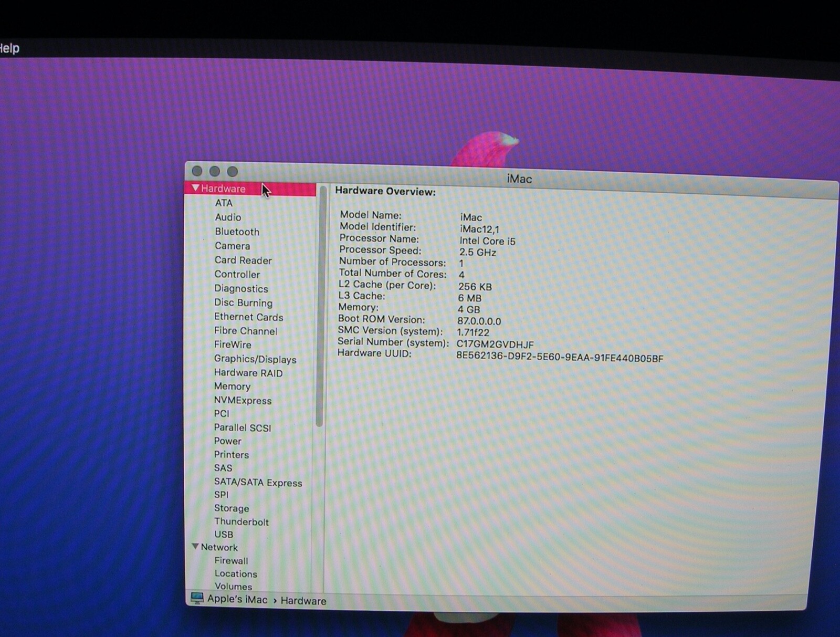This screenshot has height=637, width=840.
Task: Collapse the Network disclosure triangle
Action: click(x=195, y=546)
